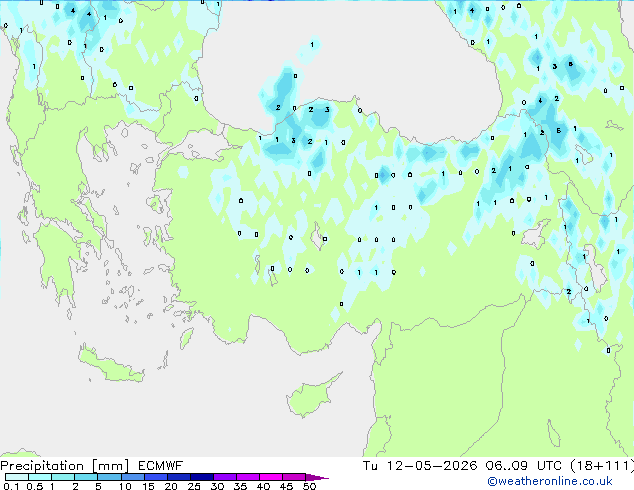
Task: Pick the 30 to 35 mm purple swatch
Action: (x=225, y=477)
